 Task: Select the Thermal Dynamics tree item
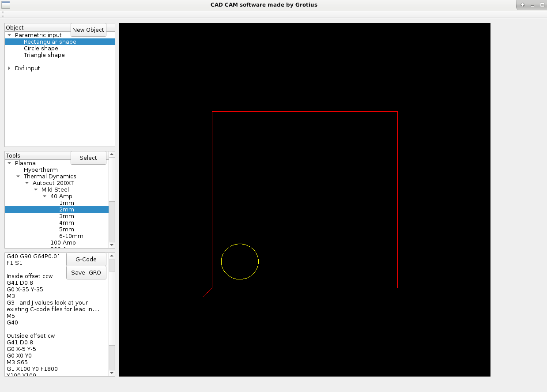50,176
